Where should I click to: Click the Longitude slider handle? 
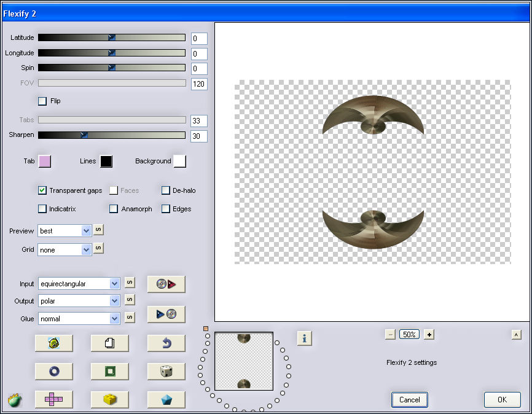tap(112, 53)
